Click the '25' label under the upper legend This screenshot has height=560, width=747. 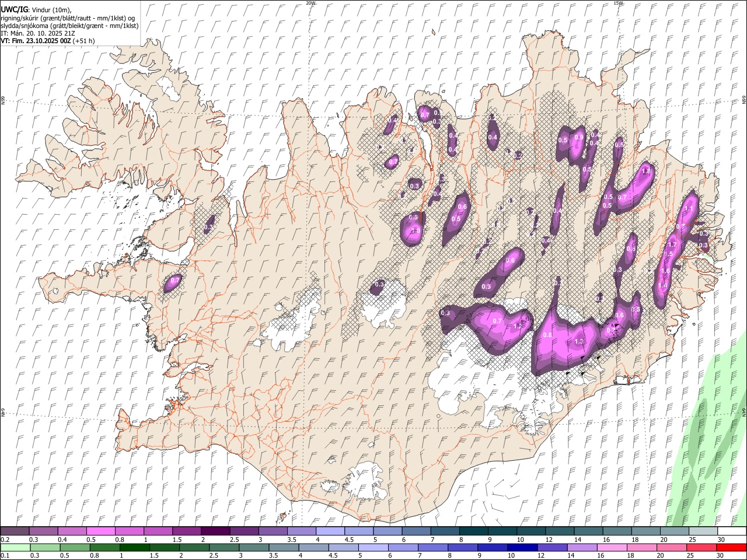692,540
